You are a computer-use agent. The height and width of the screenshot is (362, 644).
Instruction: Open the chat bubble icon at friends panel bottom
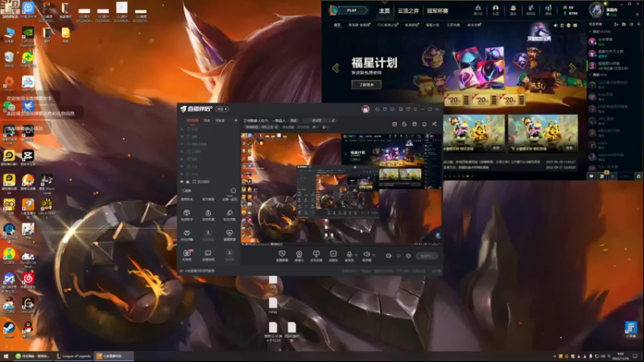click(x=592, y=176)
